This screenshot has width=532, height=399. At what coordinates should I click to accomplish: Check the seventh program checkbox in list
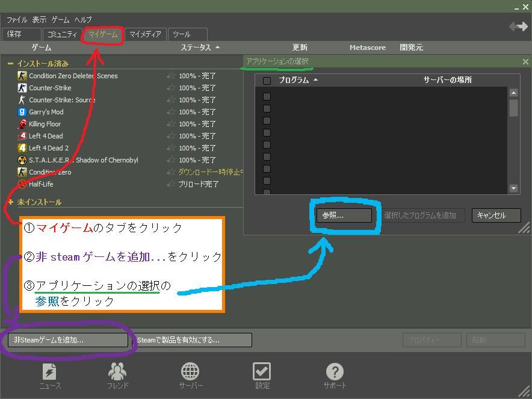coord(267,169)
